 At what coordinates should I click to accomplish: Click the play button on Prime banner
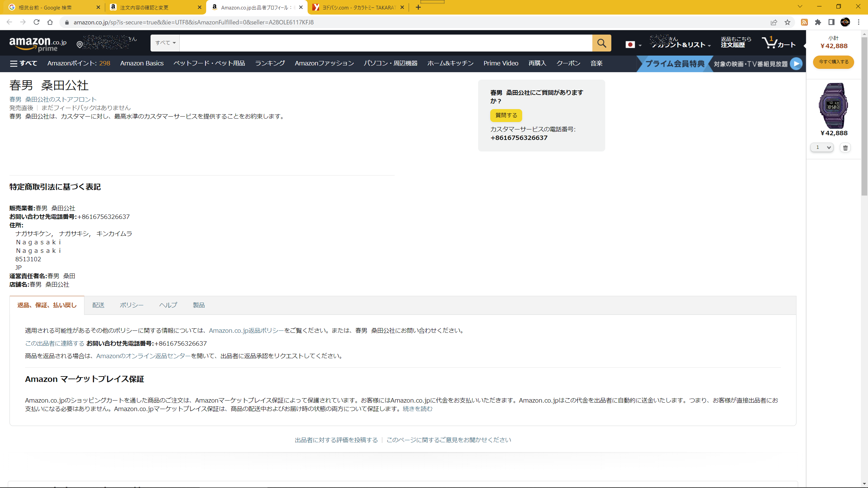[x=796, y=63]
